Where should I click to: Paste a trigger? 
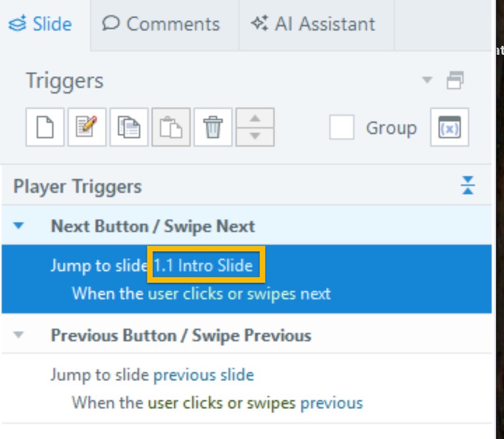coord(171,127)
